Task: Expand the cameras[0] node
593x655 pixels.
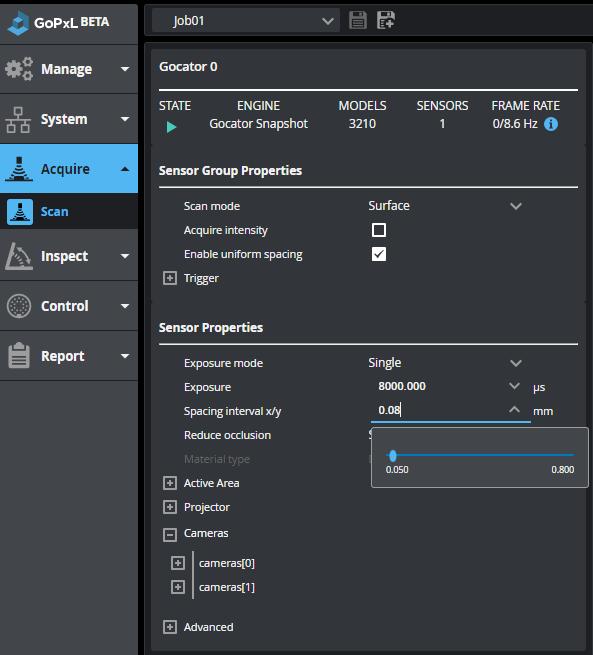Action: tap(178, 563)
